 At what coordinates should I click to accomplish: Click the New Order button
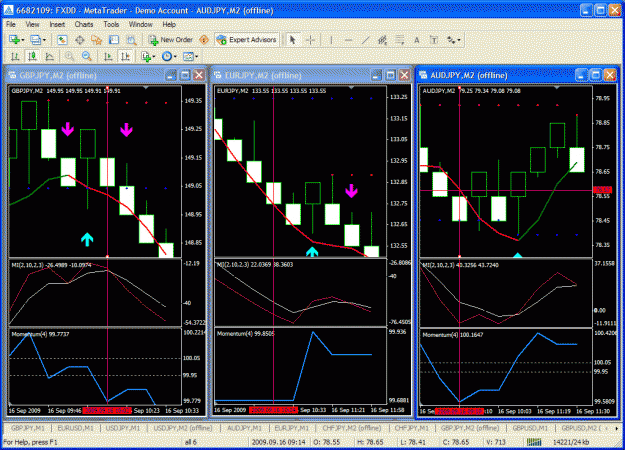(171, 40)
